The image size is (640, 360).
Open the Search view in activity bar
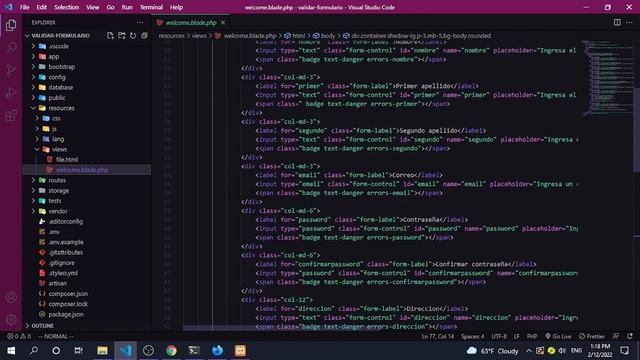coord(11,47)
